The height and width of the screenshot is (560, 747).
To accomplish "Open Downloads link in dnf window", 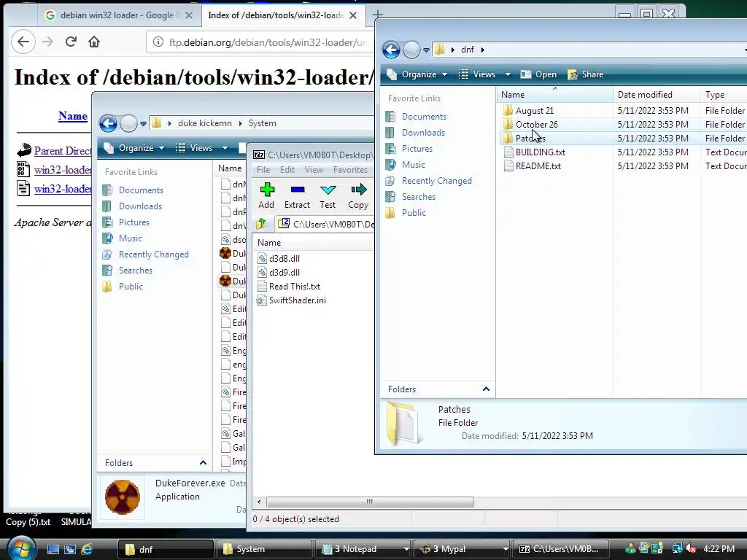I will tap(423, 133).
